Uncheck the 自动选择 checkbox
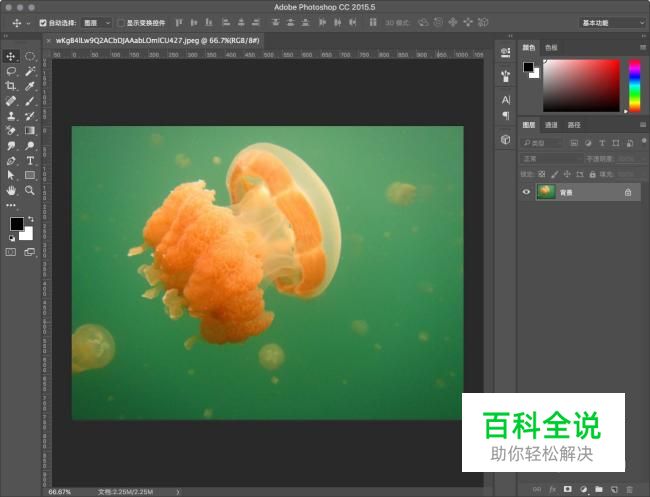 43,22
